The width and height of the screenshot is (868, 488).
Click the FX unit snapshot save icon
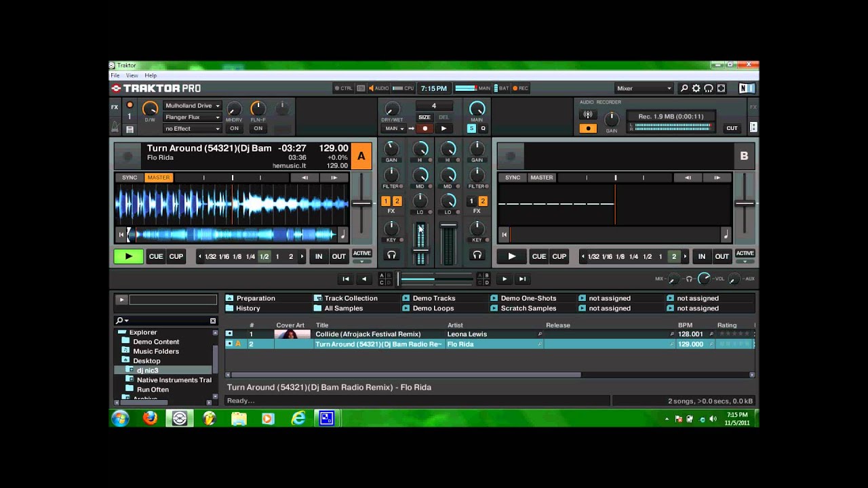click(x=130, y=129)
